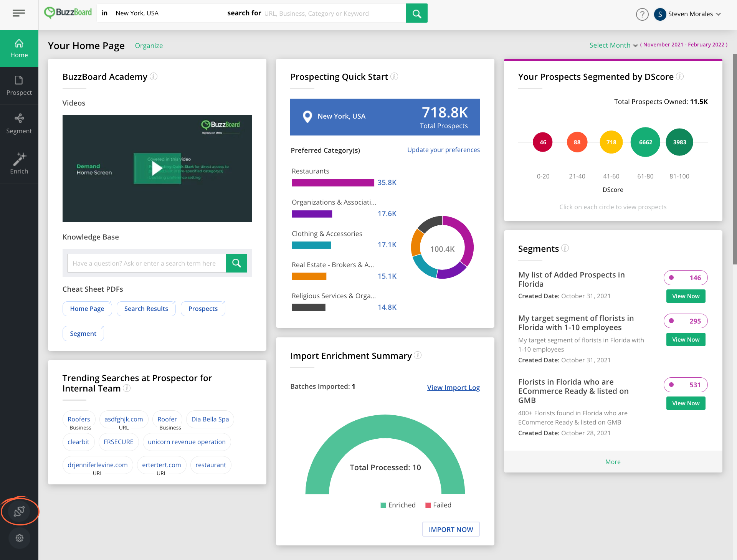Screen dimensions: 737x560
Task: Click info icon next to BuzzBoard Academy
Action: 154,76
